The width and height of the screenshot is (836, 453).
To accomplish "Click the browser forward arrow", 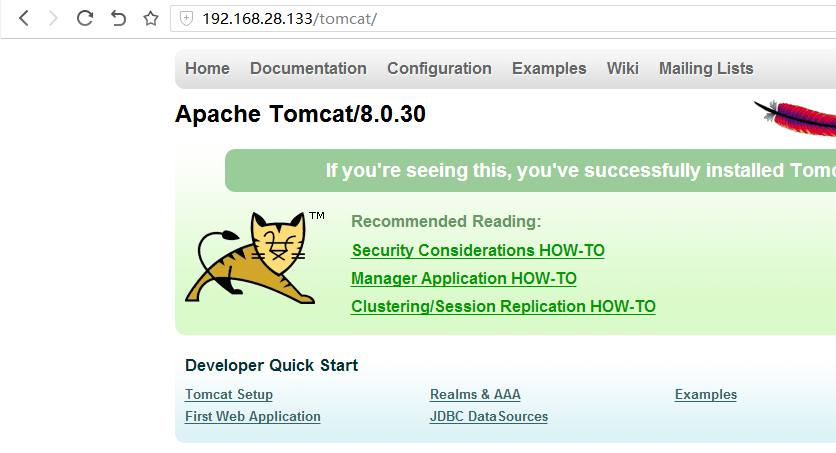I will (53, 18).
